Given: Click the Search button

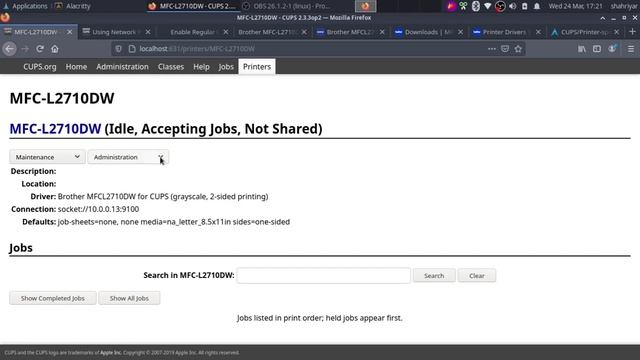Looking at the screenshot, I should [434, 276].
